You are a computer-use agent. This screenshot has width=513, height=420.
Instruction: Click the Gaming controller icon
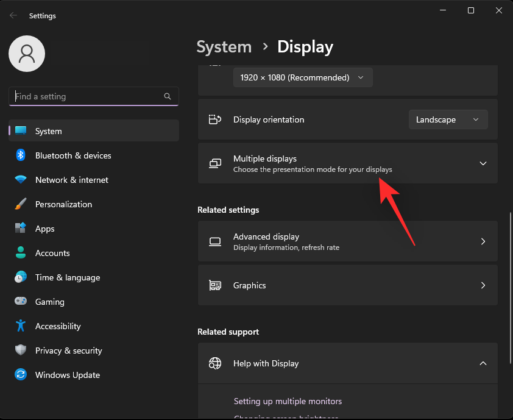(x=20, y=302)
